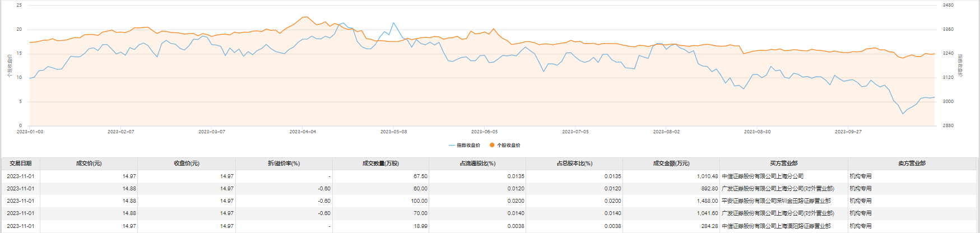Toggle the 个股收盘价 series legend label

pyautogui.click(x=509, y=146)
